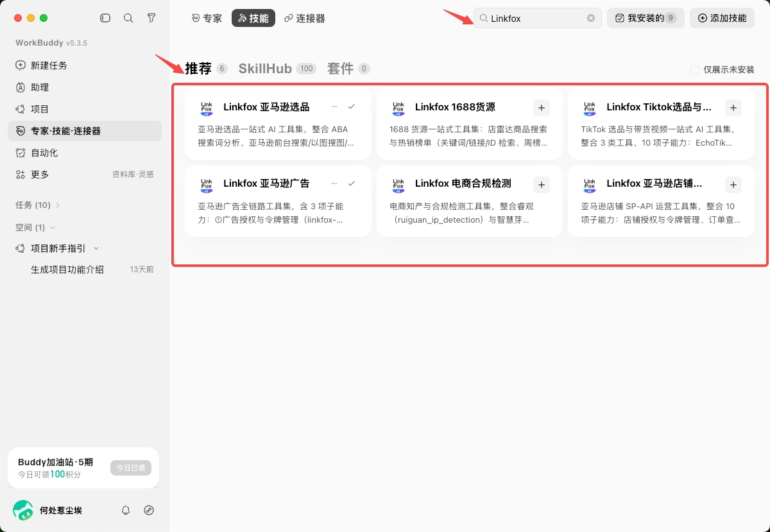Collapse 空间 (1) section chevron
This screenshot has width=770, height=532.
[53, 227]
